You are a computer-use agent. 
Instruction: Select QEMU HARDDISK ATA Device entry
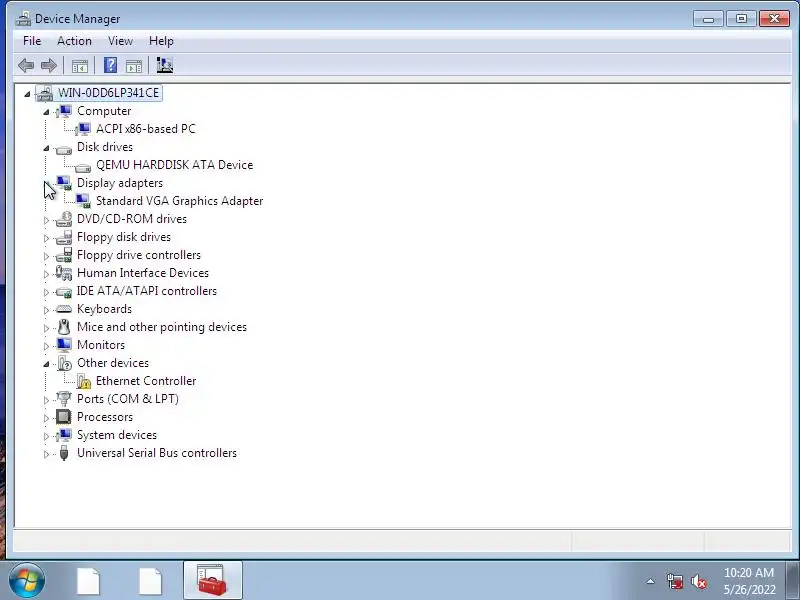click(x=174, y=165)
